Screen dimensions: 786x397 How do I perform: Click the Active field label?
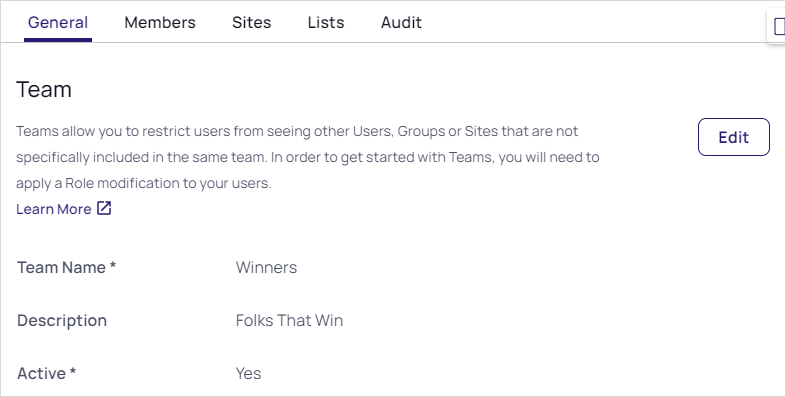(46, 373)
